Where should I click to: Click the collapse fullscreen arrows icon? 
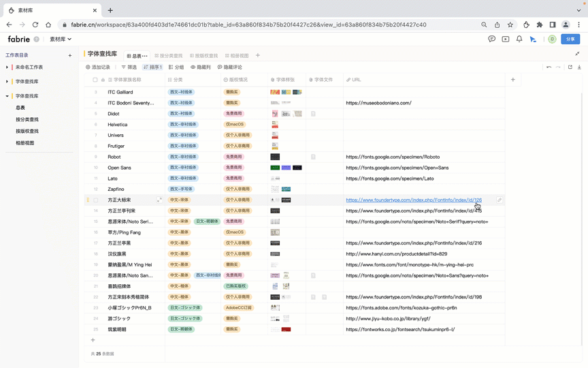tap(578, 54)
